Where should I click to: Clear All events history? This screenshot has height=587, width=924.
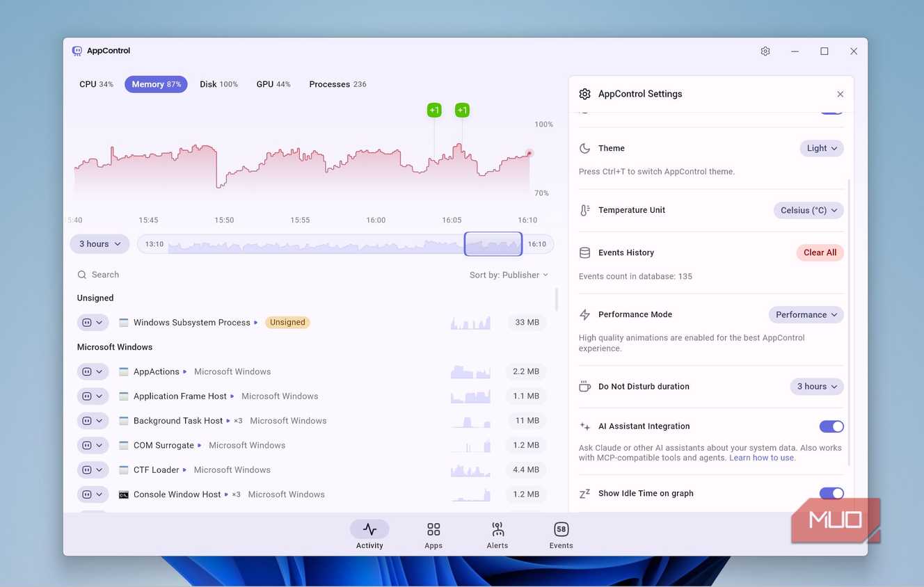pyautogui.click(x=820, y=252)
